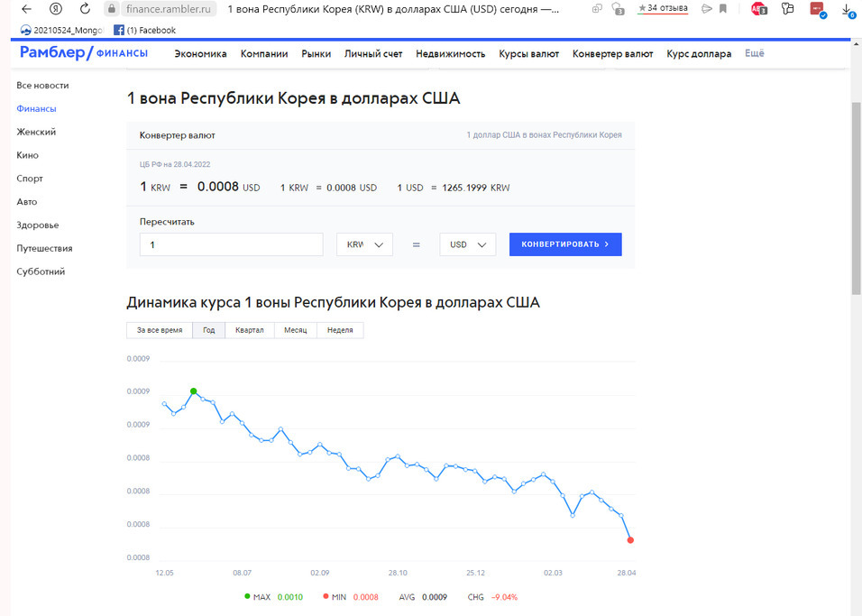Reload the current page

click(x=85, y=9)
